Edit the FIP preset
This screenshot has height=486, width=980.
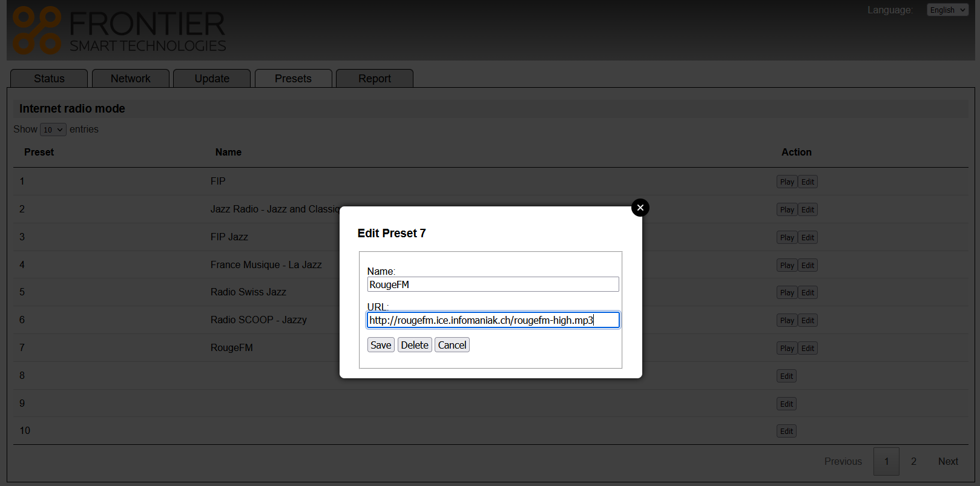coord(808,182)
